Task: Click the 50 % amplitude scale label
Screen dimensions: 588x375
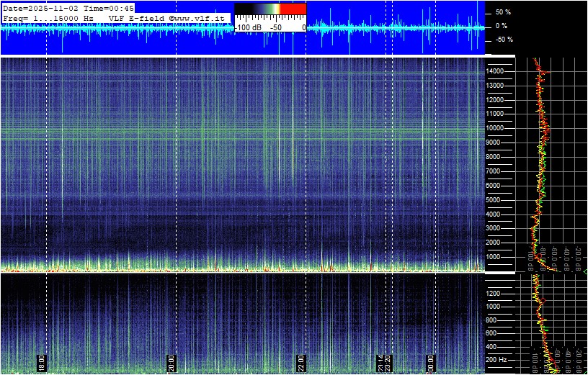Action: 502,12
